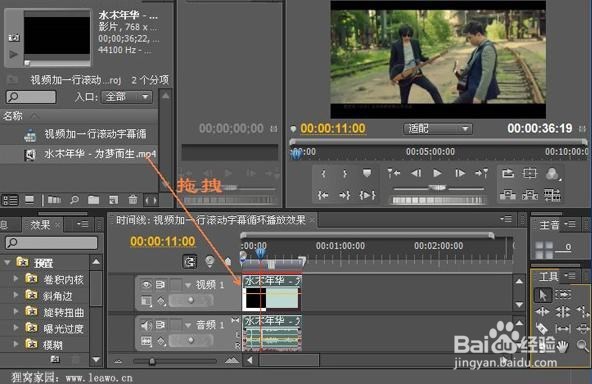Open the Effects panel flyout menu
Viewport: 592px width, 384px height.
(82, 224)
